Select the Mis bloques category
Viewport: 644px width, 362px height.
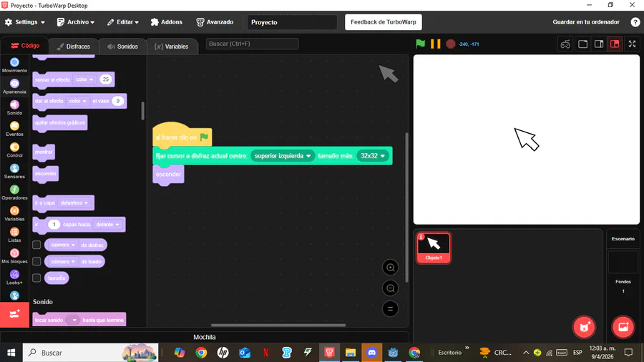tap(14, 256)
